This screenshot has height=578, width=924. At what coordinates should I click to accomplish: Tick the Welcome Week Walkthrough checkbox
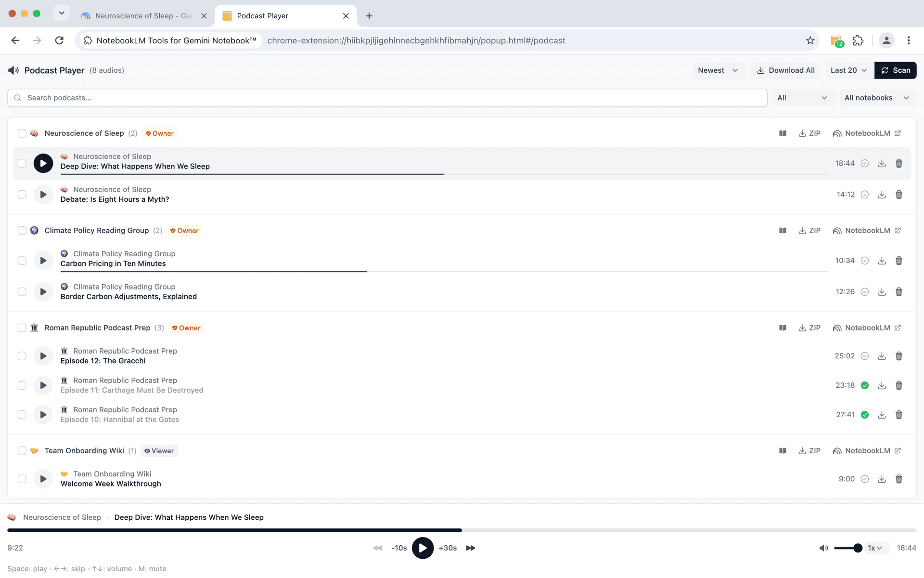pyautogui.click(x=22, y=479)
